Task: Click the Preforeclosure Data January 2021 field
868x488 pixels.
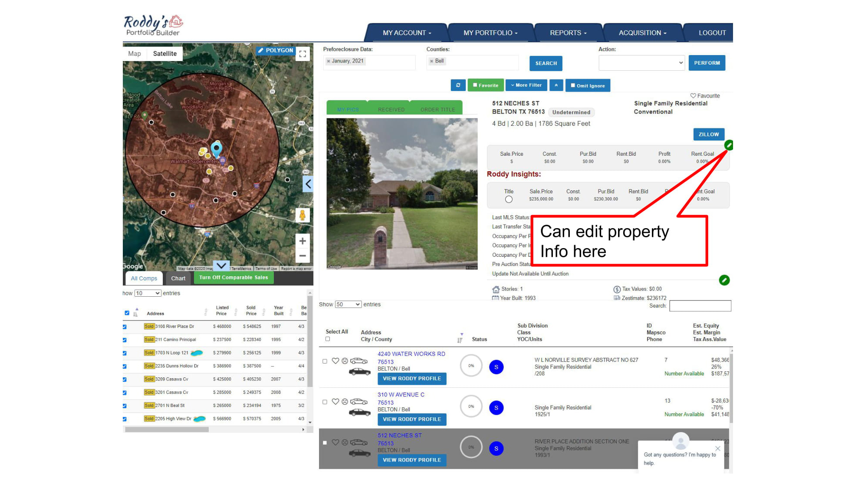Action: (x=369, y=62)
